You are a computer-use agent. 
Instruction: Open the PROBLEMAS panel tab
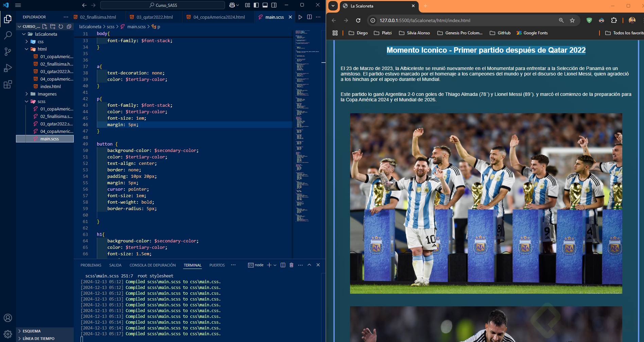91,265
